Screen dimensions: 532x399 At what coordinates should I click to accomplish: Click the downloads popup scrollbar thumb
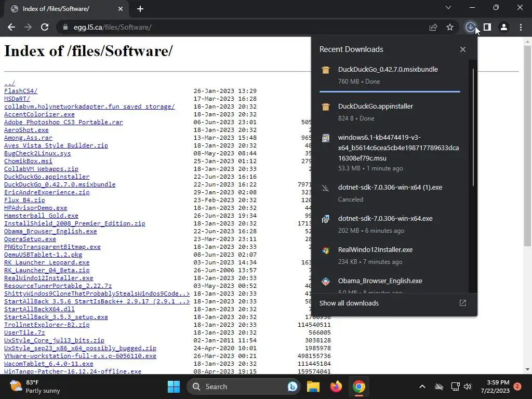pyautogui.click(x=473, y=127)
